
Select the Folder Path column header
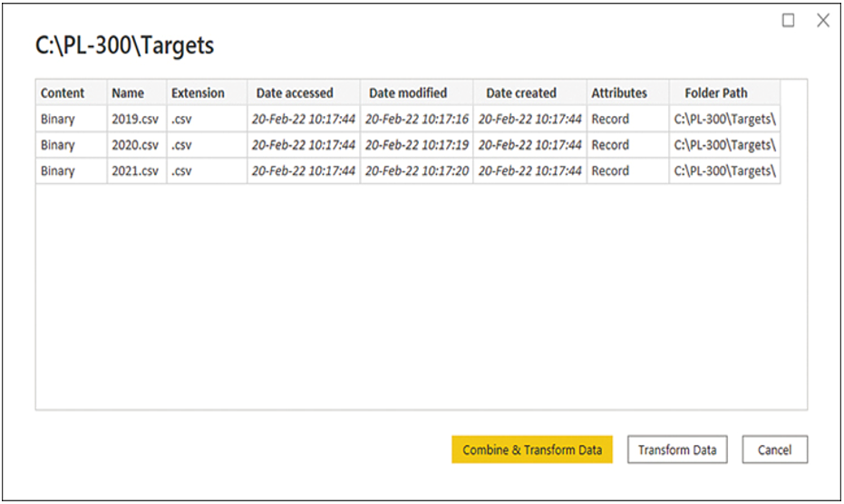click(724, 92)
